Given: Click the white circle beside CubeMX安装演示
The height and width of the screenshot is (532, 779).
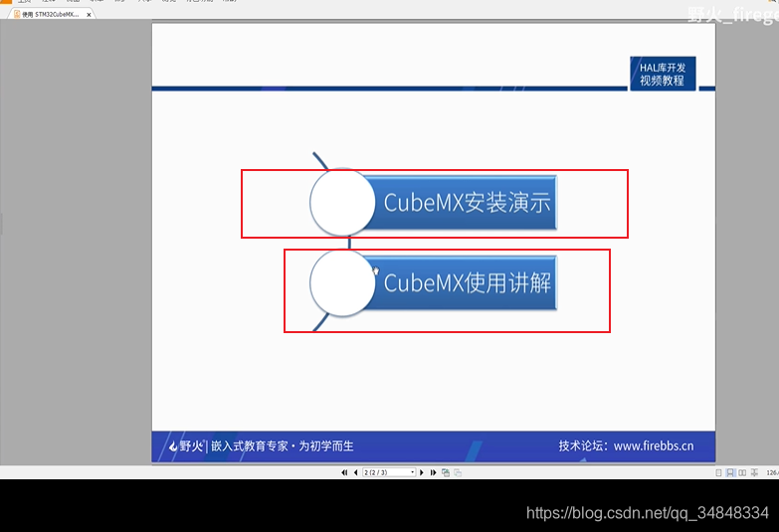Looking at the screenshot, I should click(342, 202).
